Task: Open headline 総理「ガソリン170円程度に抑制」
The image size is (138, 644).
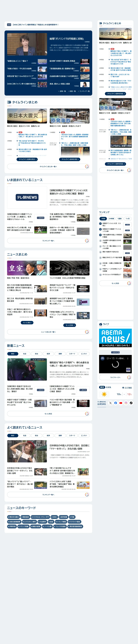Action: point(67,39)
